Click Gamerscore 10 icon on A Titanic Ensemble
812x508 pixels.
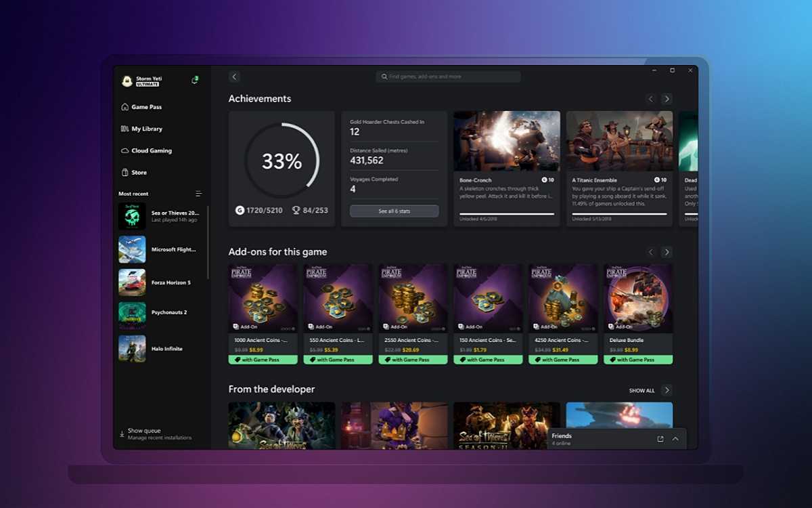pos(657,180)
